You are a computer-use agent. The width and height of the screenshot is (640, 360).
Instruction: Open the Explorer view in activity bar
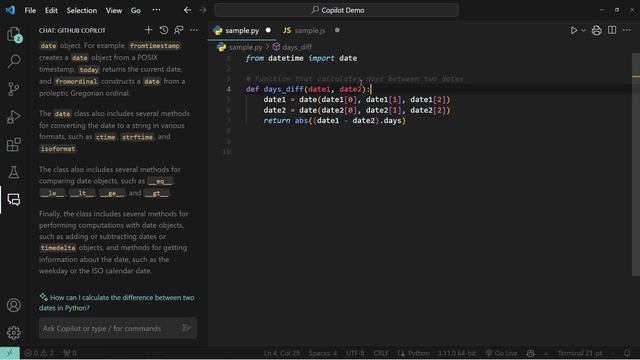14,34
